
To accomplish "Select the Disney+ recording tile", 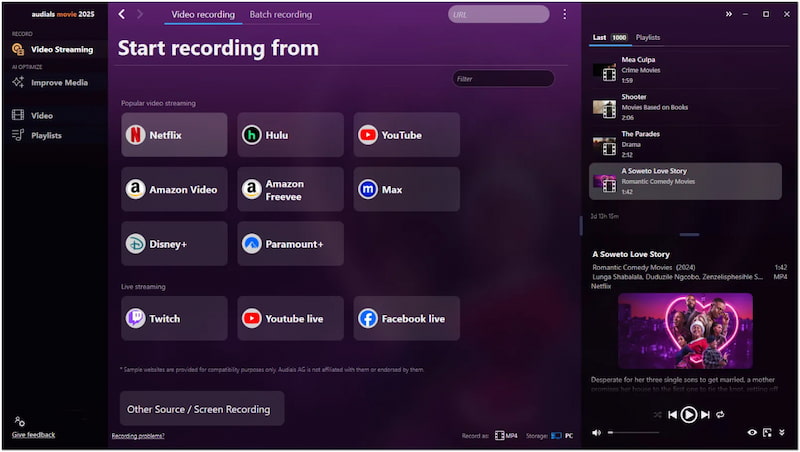I will pyautogui.click(x=174, y=243).
